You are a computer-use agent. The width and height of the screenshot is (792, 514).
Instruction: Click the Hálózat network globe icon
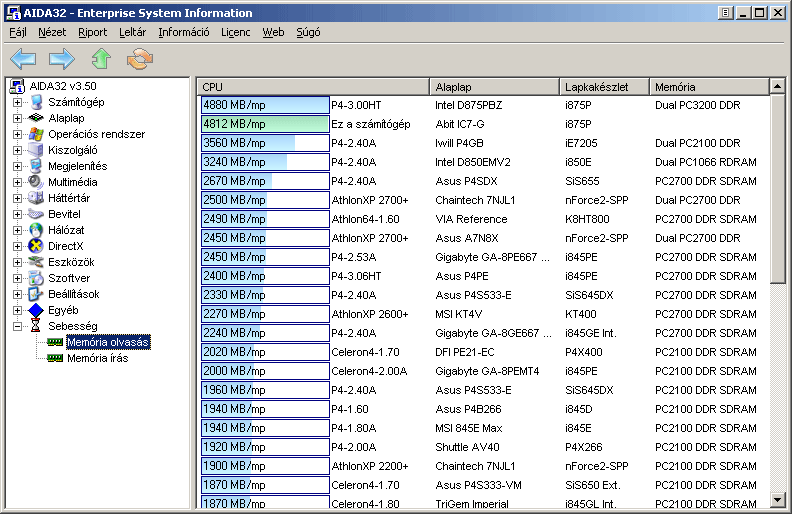tap(36, 230)
